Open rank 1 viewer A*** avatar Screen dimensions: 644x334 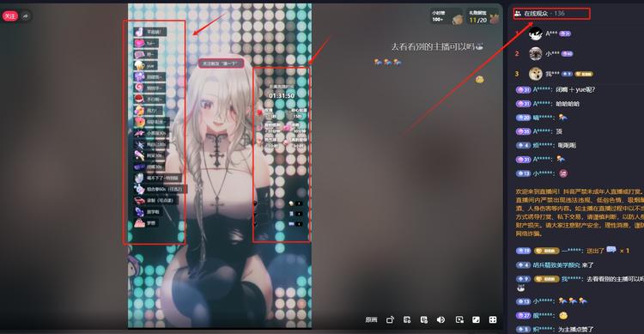click(x=536, y=33)
